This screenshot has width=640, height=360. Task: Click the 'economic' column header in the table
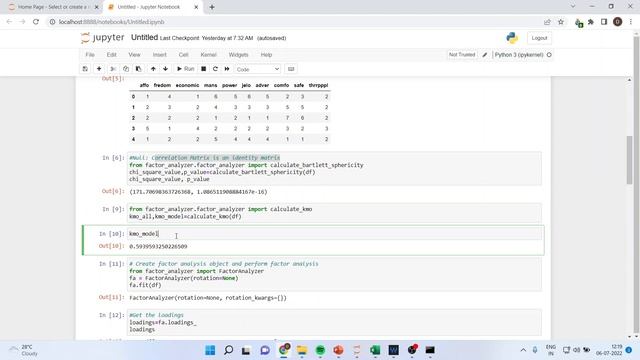point(187,85)
